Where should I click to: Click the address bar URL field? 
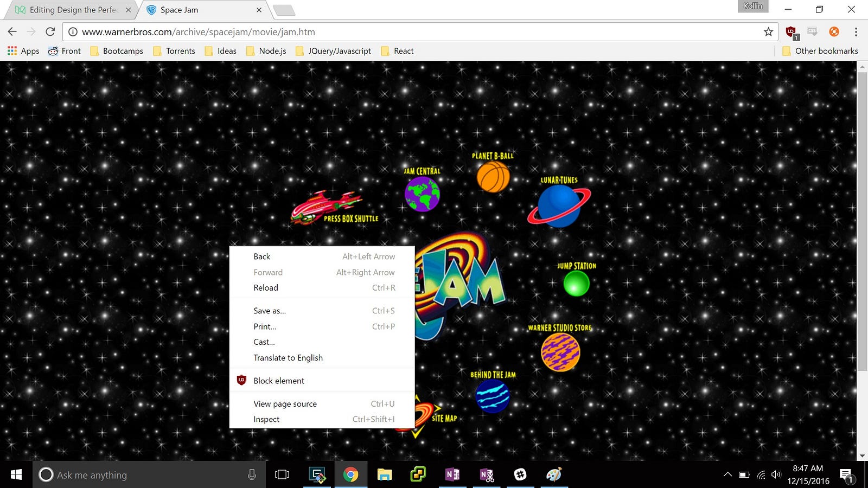[420, 32]
